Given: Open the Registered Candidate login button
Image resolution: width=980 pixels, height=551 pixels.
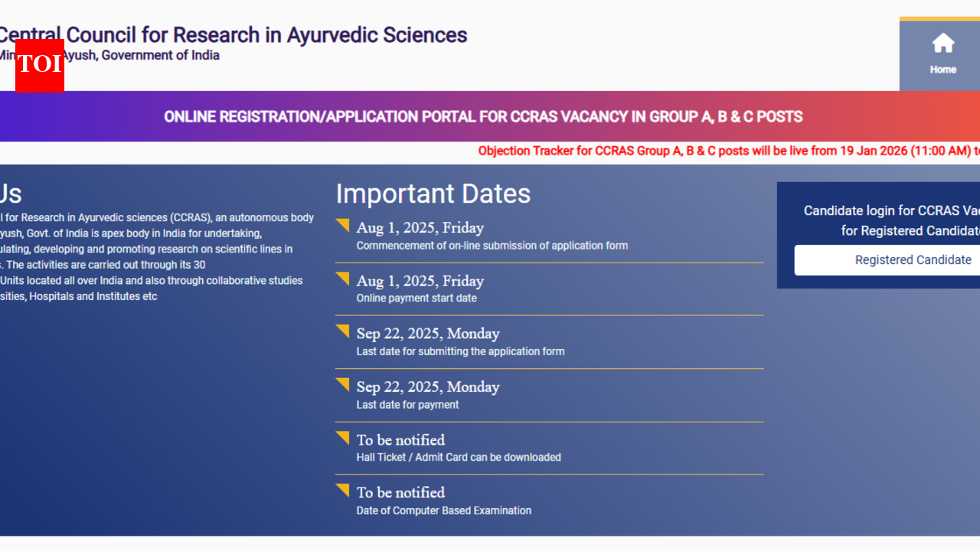Looking at the screenshot, I should point(887,260).
